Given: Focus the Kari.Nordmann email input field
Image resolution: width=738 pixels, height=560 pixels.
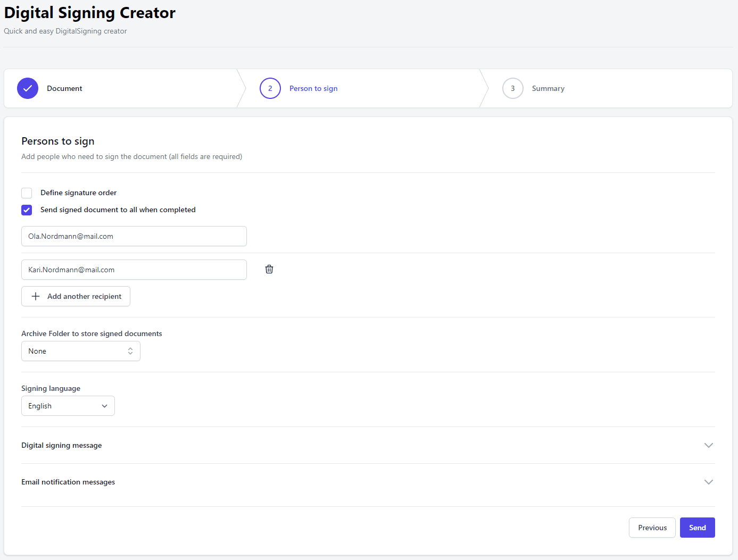Looking at the screenshot, I should click(x=134, y=270).
